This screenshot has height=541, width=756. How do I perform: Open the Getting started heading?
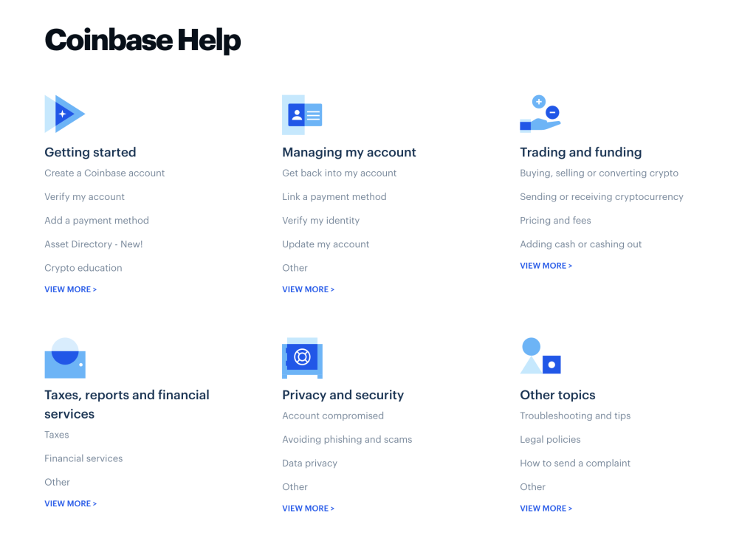pos(90,152)
